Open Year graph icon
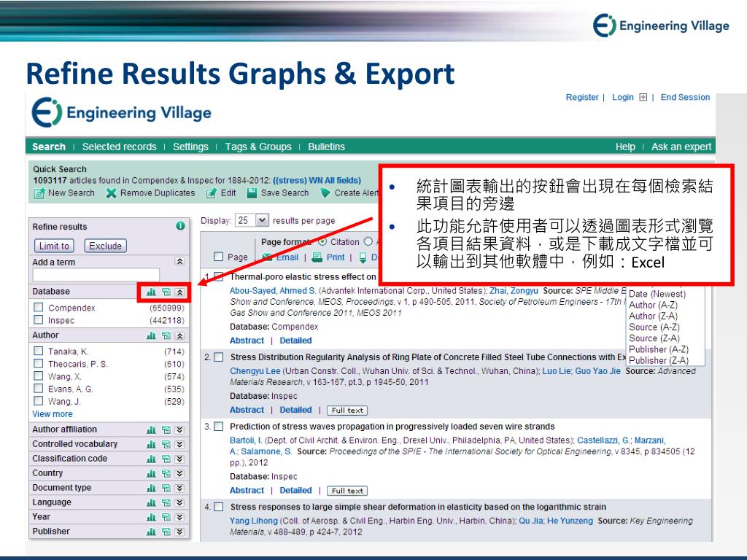 [x=151, y=517]
